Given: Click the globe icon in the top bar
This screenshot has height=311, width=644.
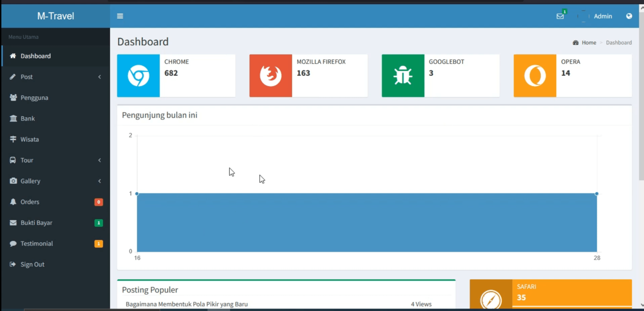Looking at the screenshot, I should click(629, 16).
